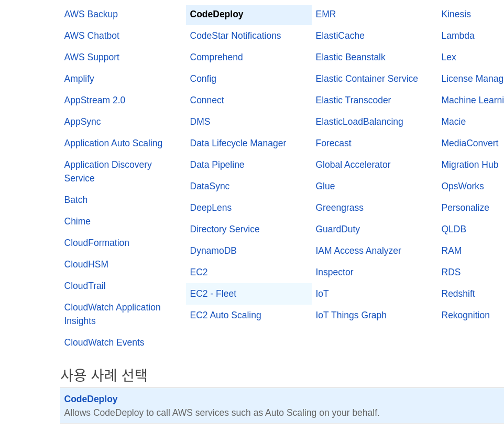Click the EC2 service link
The width and height of the screenshot is (504, 430).
(x=199, y=272)
